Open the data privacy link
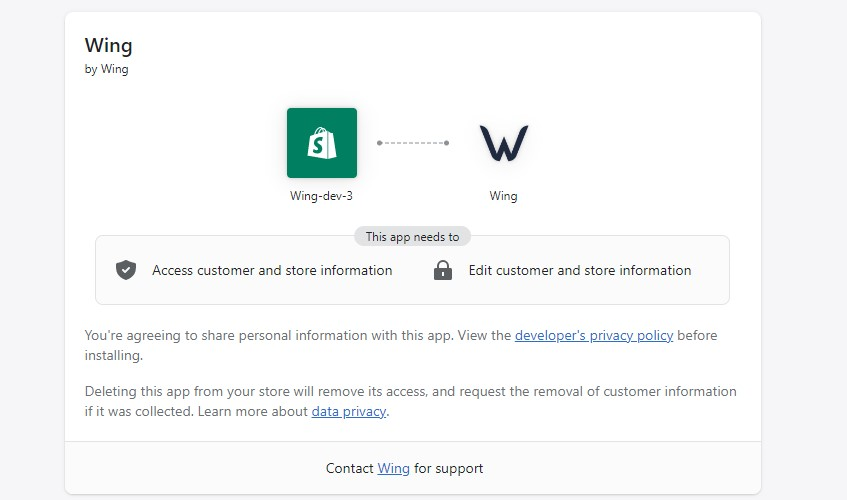 pyautogui.click(x=349, y=411)
